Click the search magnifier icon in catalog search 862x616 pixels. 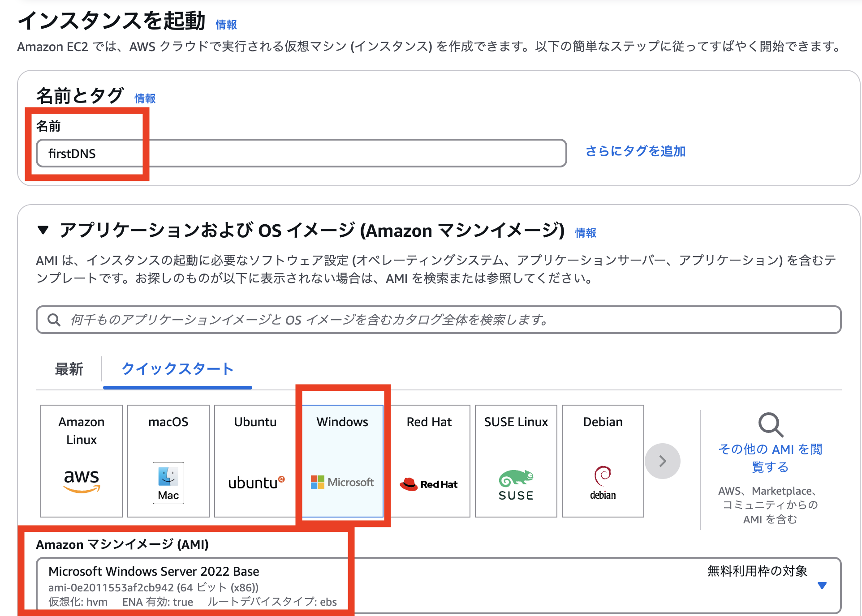54,320
